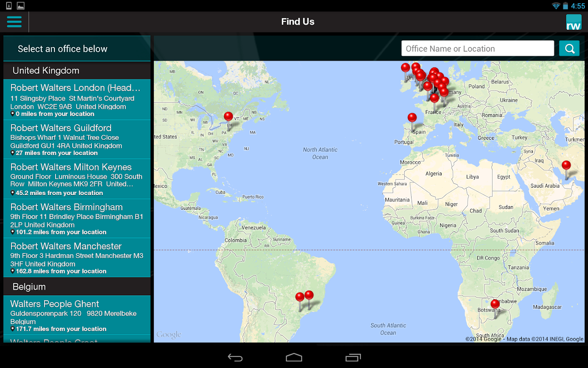Tap the battery status icon

click(566, 6)
